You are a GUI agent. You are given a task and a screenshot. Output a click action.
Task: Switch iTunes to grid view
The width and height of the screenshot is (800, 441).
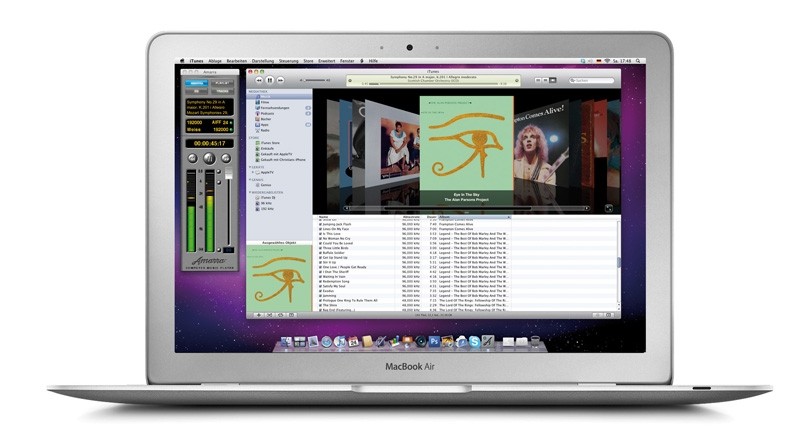pyautogui.click(x=545, y=80)
